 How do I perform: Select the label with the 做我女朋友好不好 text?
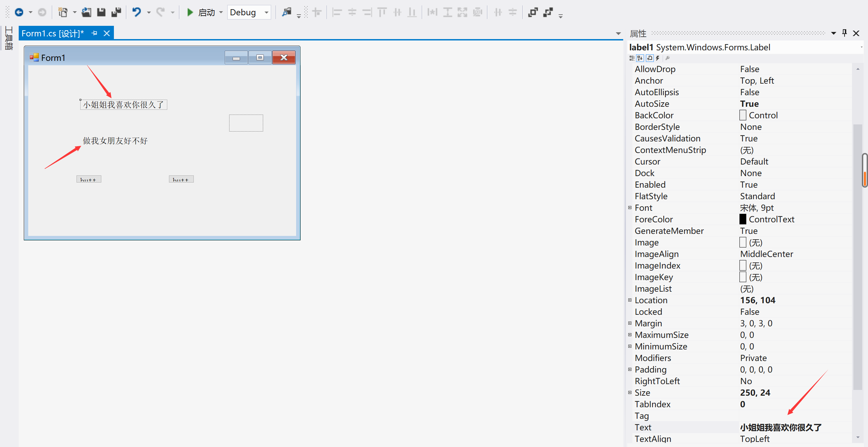pos(115,141)
